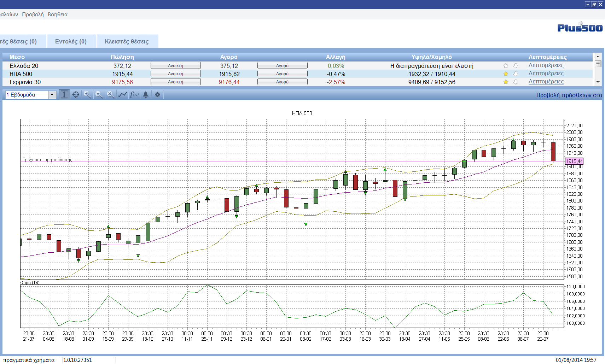Click the Προβολή πρόσθετων link
The width and height of the screenshot is (605, 364).
coord(569,95)
